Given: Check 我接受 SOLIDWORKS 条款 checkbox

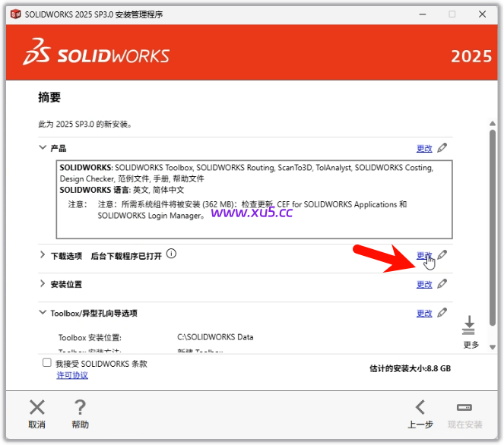Looking at the screenshot, I should point(47,364).
